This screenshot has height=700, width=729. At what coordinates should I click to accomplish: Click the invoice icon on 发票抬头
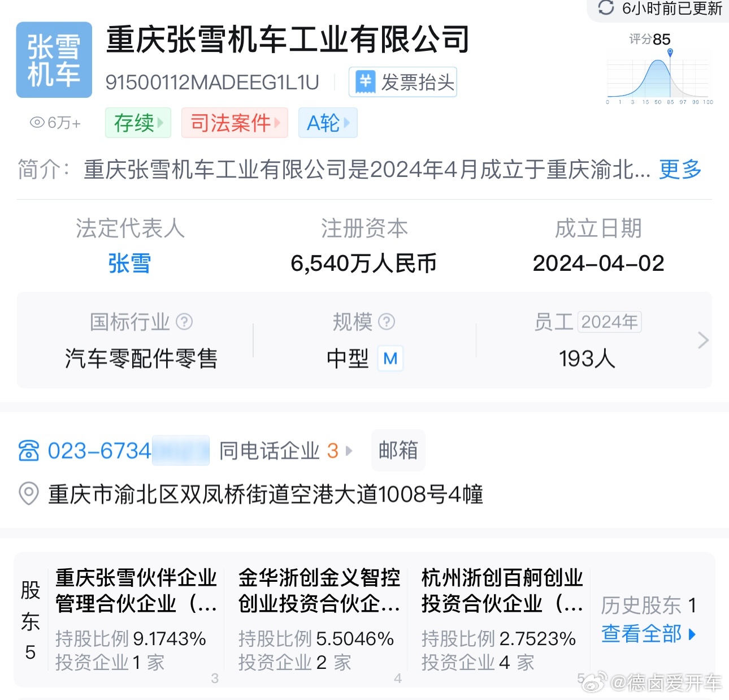[366, 81]
